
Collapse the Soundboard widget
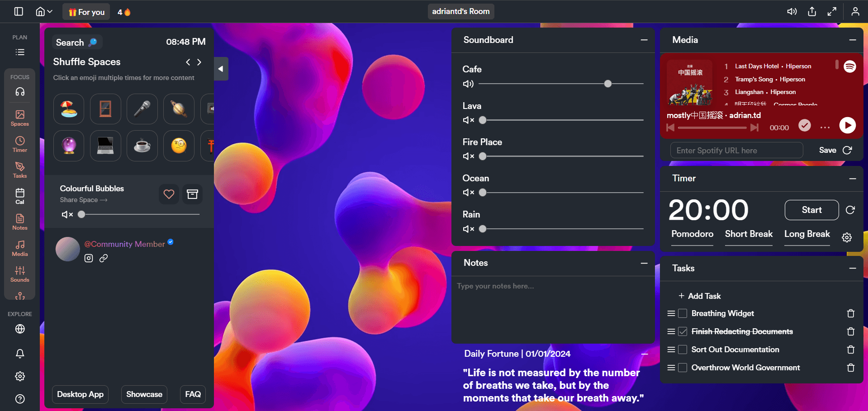644,40
